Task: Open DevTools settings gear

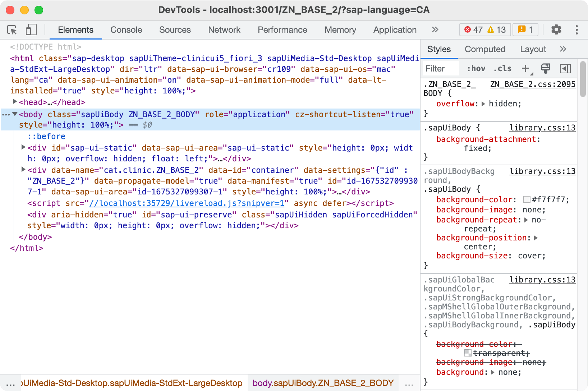Action: click(x=556, y=30)
